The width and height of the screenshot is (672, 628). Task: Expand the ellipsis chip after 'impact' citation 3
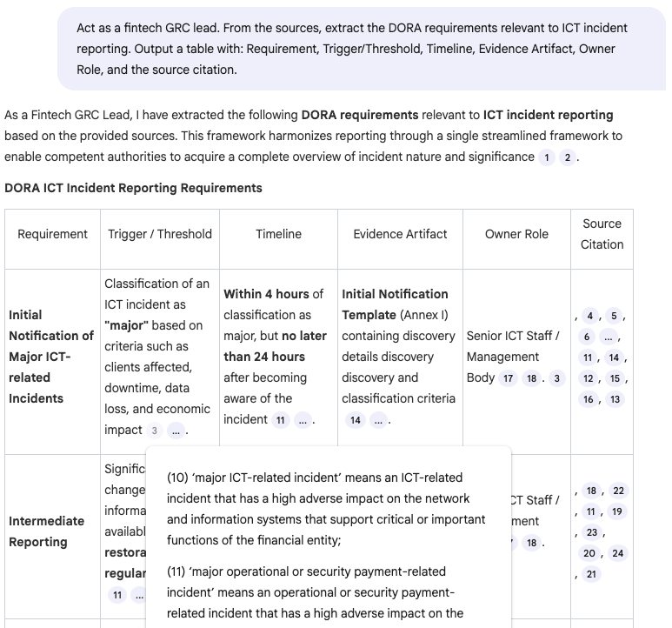[x=176, y=431]
